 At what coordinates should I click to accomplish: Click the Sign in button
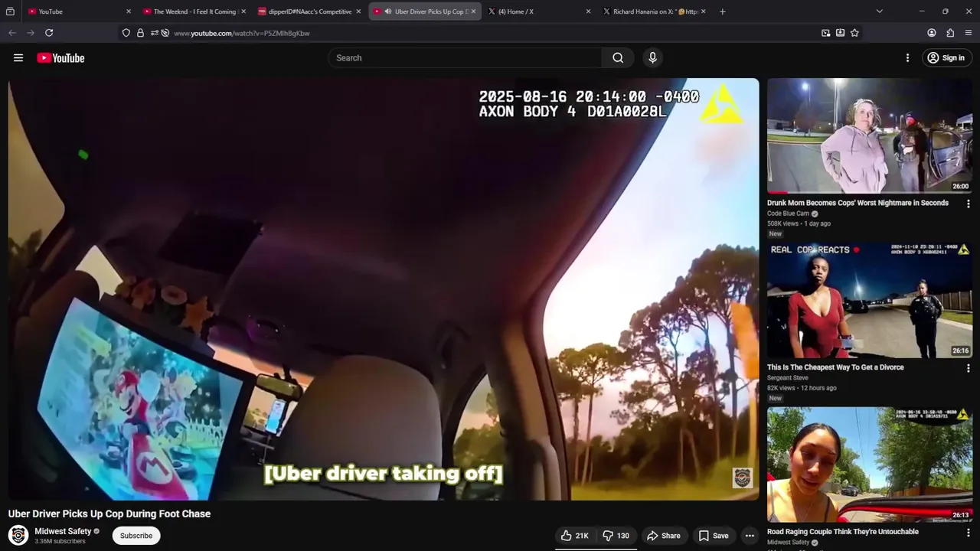[946, 58]
